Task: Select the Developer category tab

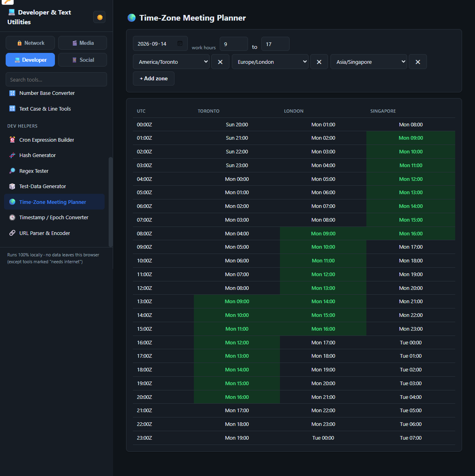Action: tap(30, 60)
